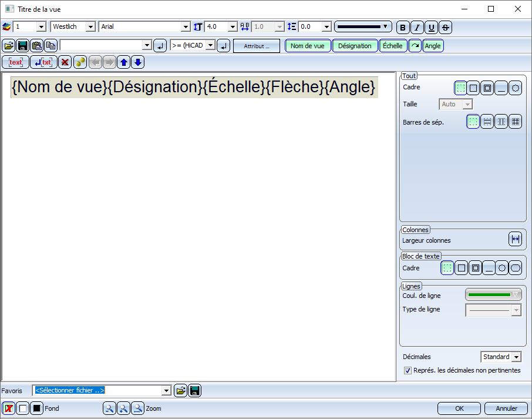Viewport: 532px width, 419px height.
Task: Click the OK button
Action: click(x=459, y=408)
